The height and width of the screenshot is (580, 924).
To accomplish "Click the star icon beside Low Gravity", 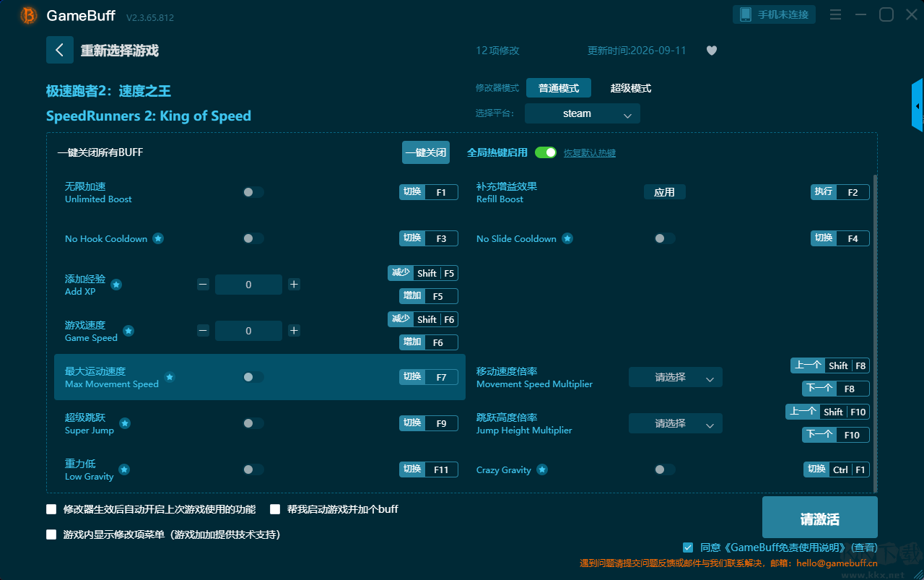I will 124,469.
